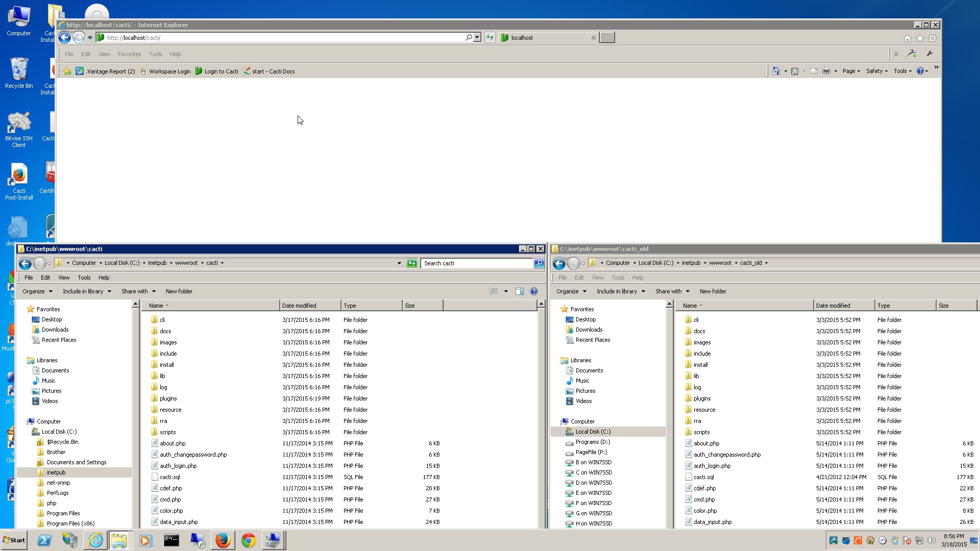Click the green refresh button in cacti Explorer
Screen dimensions: 980x551
(412, 263)
